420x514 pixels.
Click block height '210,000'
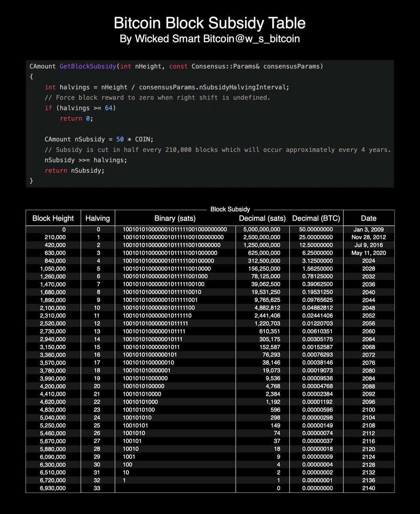55,237
